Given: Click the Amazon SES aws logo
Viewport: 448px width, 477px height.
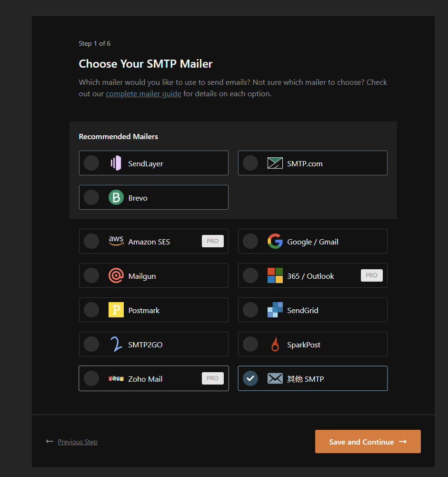Looking at the screenshot, I should coord(116,242).
